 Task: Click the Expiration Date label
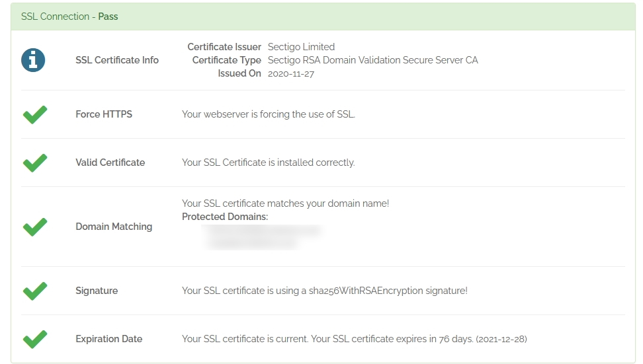[108, 339]
